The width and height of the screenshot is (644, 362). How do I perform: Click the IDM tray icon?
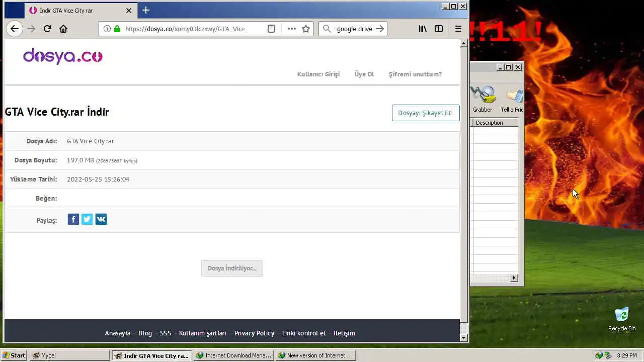[x=599, y=355]
